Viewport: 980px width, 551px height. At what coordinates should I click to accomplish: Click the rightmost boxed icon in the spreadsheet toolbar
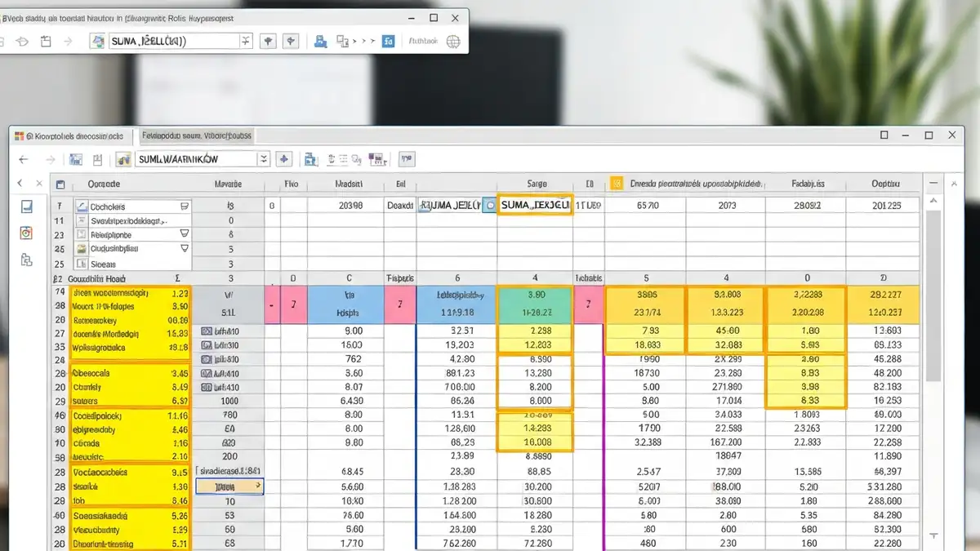(x=407, y=159)
